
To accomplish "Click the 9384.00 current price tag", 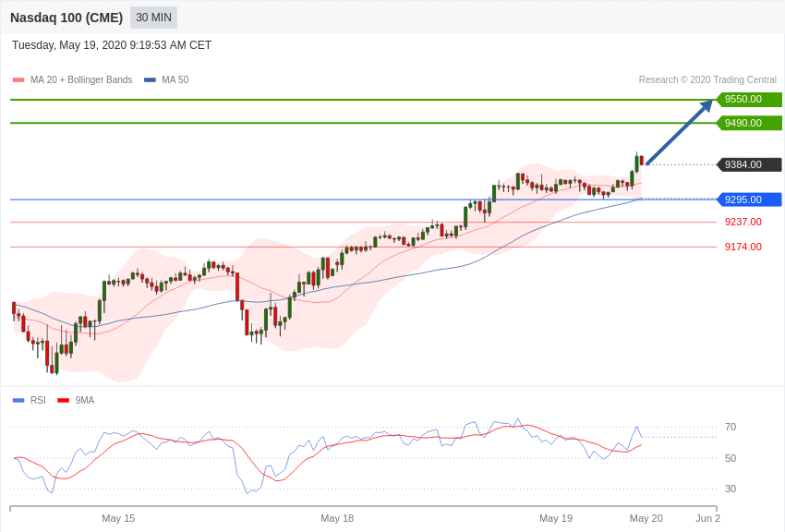I will pos(749,164).
